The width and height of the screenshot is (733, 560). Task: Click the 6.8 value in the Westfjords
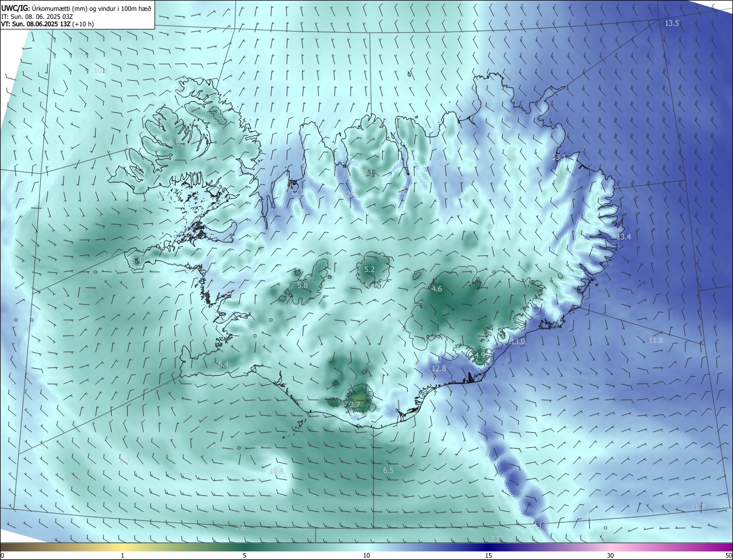[175, 142]
